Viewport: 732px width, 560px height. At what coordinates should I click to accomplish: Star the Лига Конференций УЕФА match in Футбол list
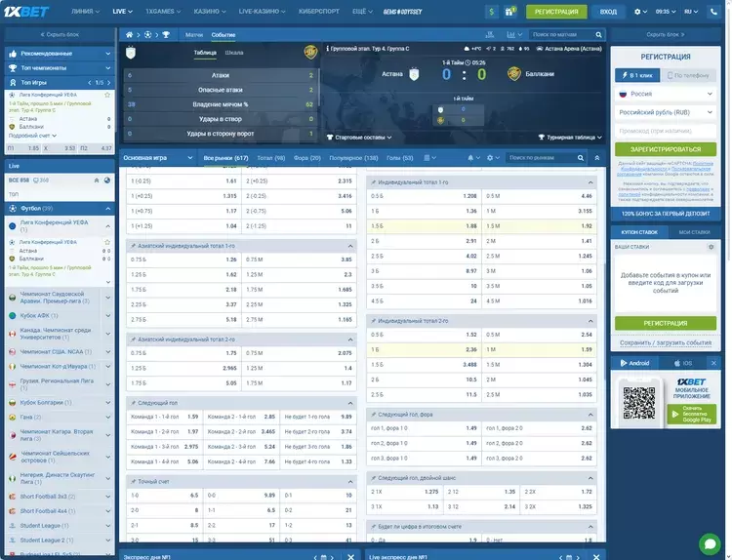[x=107, y=242]
